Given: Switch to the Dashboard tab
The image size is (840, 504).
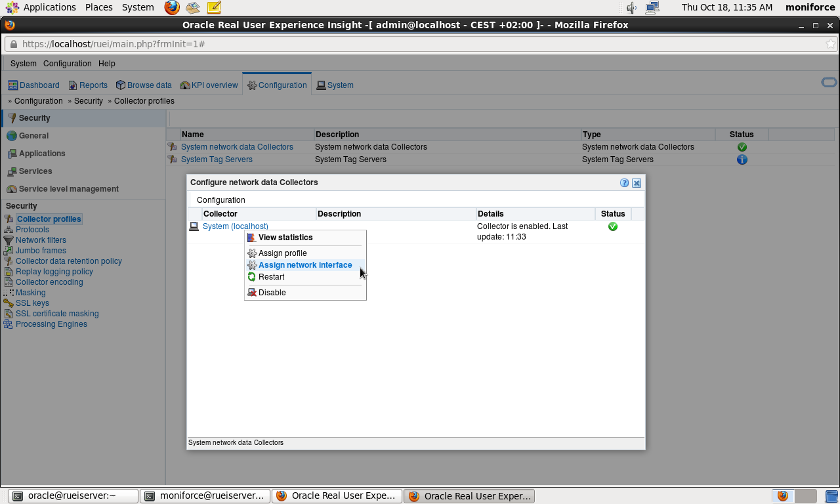Looking at the screenshot, I should pos(33,85).
